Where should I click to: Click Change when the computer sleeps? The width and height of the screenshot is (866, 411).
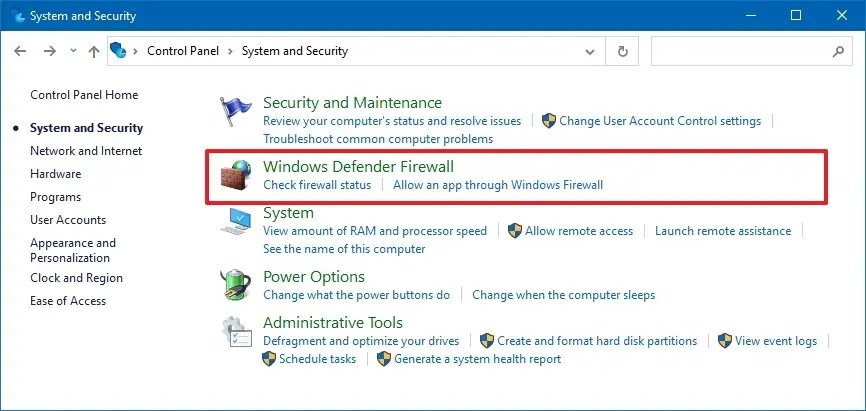pyautogui.click(x=563, y=295)
